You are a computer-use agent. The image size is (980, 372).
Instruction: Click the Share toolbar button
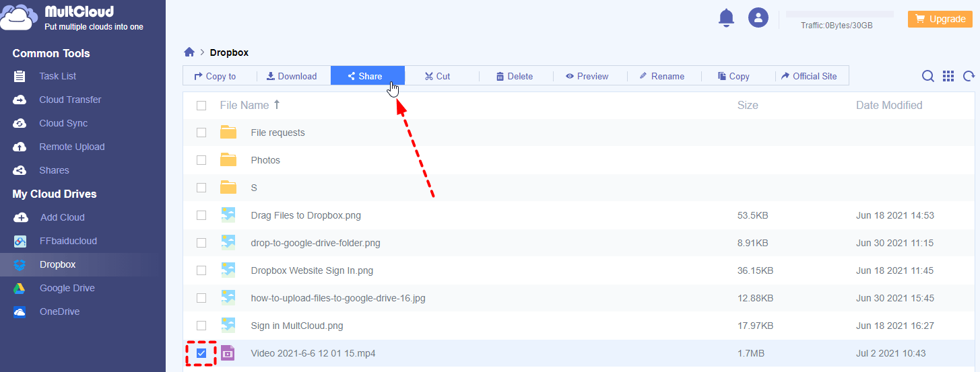(x=368, y=76)
